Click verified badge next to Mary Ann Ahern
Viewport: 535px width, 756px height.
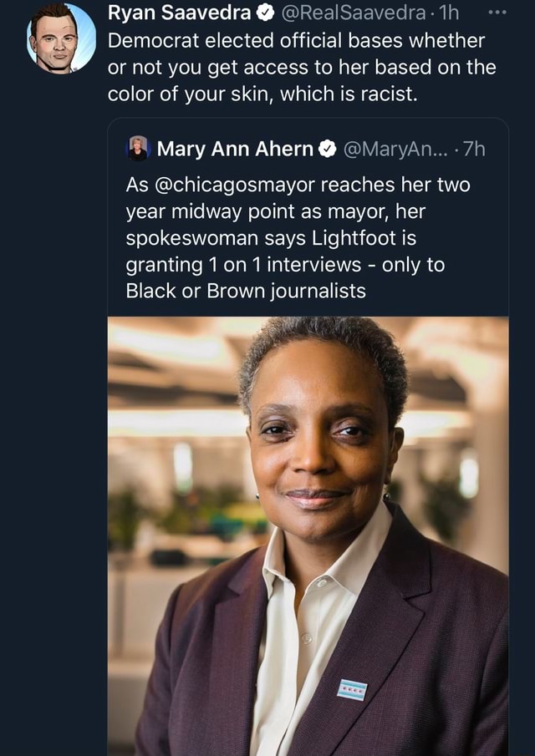coord(329,150)
